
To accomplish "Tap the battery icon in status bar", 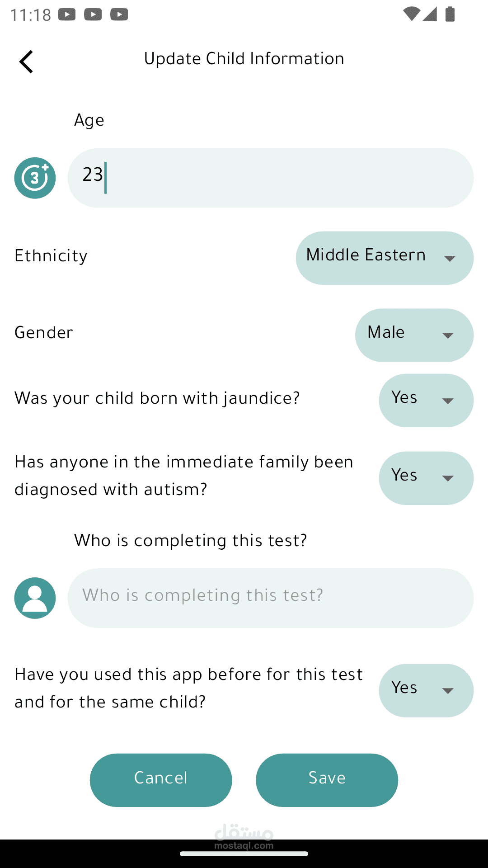I will [450, 14].
